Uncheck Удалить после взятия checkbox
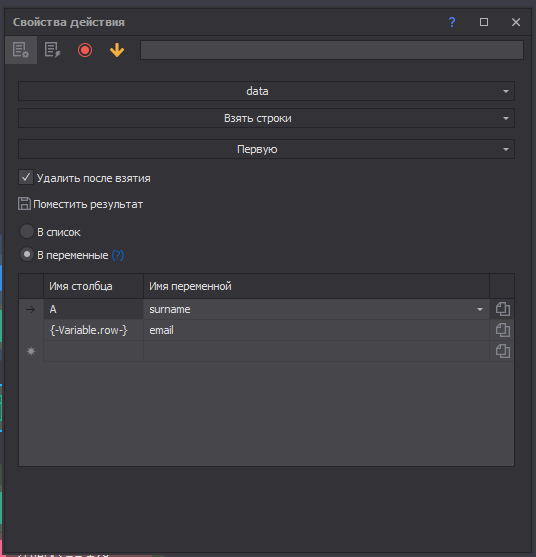 pos(26,177)
